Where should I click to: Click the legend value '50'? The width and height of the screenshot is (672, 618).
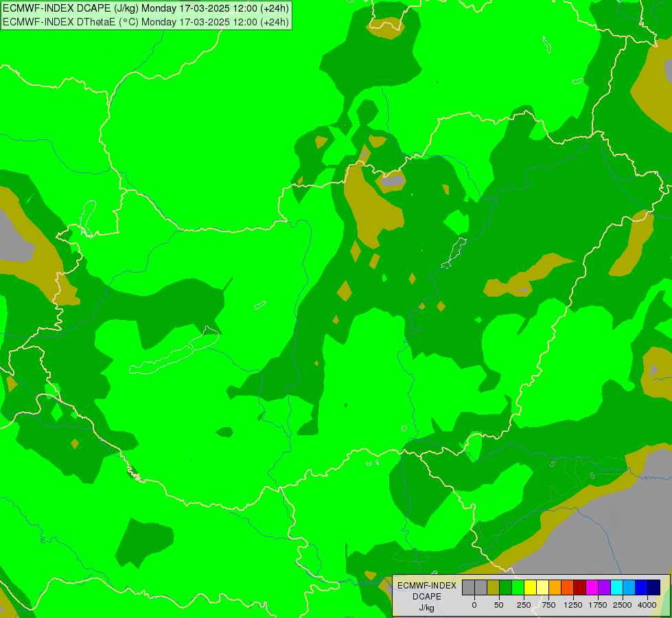(x=499, y=605)
